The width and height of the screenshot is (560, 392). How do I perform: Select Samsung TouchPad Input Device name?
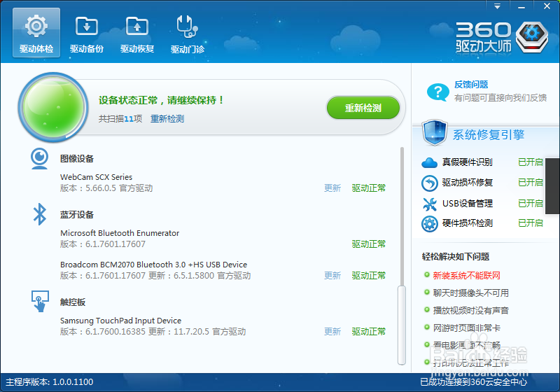point(120,321)
